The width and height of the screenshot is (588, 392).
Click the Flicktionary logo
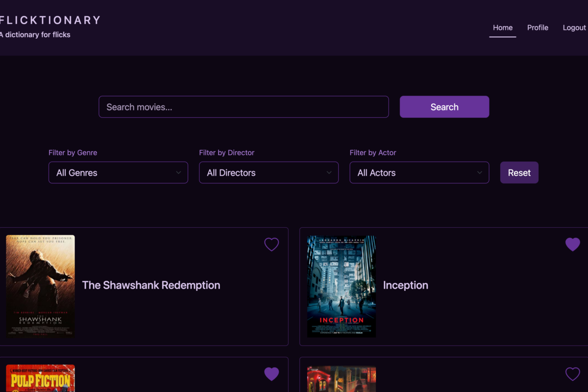point(49,20)
